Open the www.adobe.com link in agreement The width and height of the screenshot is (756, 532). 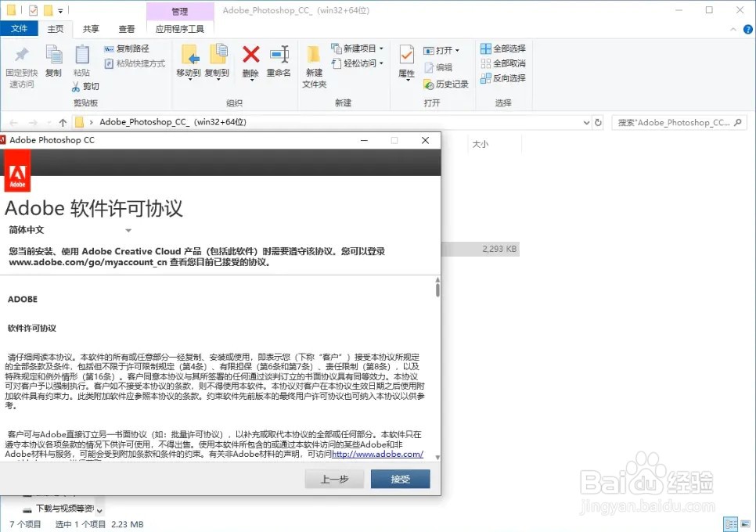coord(377,454)
